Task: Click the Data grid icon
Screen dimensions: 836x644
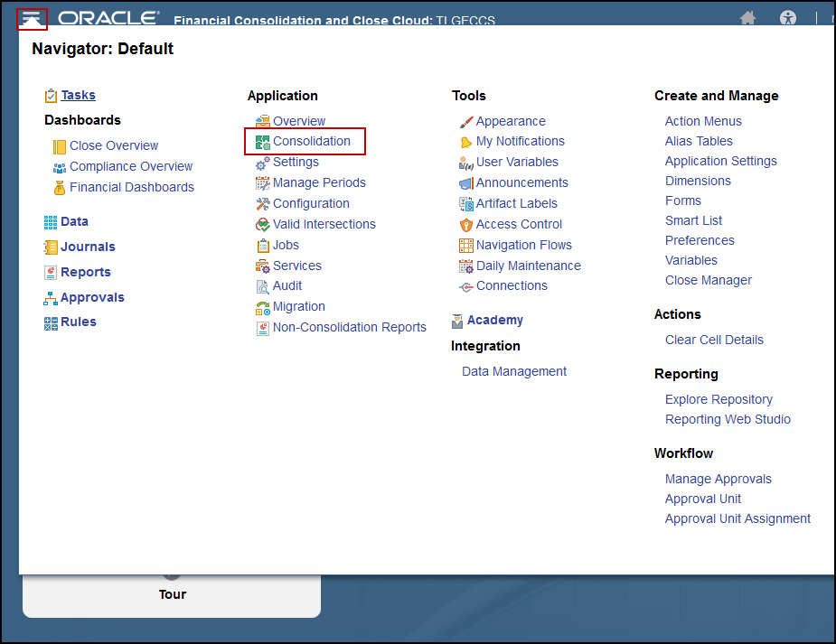Action: pyautogui.click(x=51, y=222)
